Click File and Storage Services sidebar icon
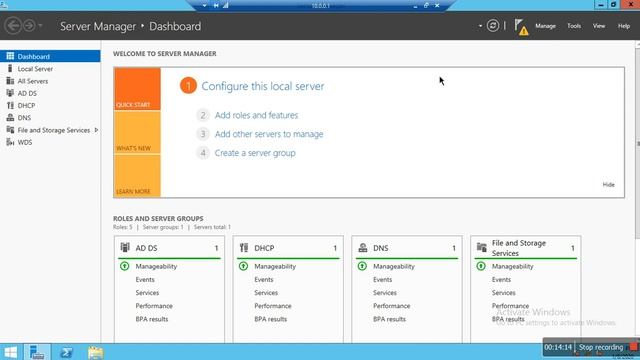This screenshot has height=360, width=640. [x=10, y=129]
